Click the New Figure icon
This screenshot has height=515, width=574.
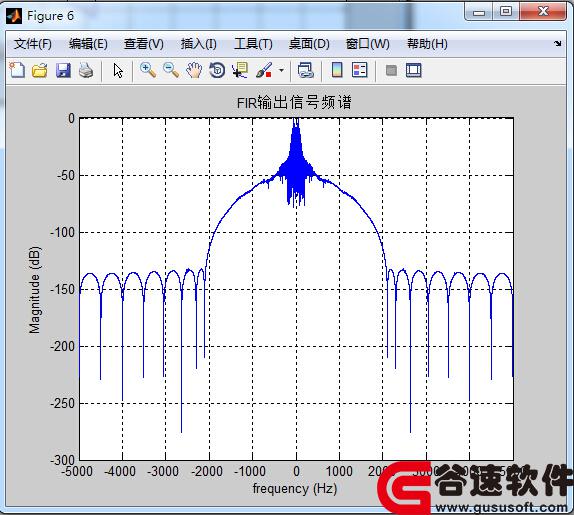17,70
